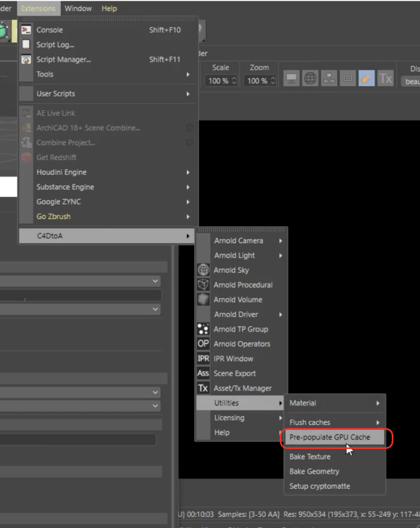420x528 pixels.
Task: Expand the Google ZYNC submenu
Action: point(107,202)
